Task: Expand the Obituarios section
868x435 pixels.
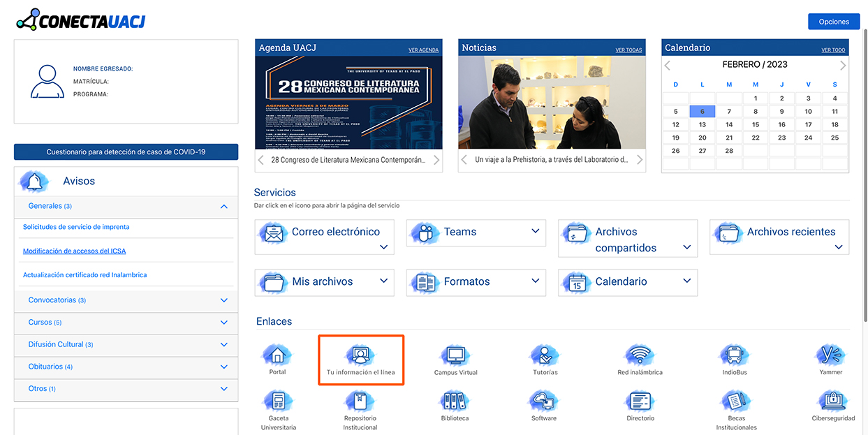Action: point(223,367)
